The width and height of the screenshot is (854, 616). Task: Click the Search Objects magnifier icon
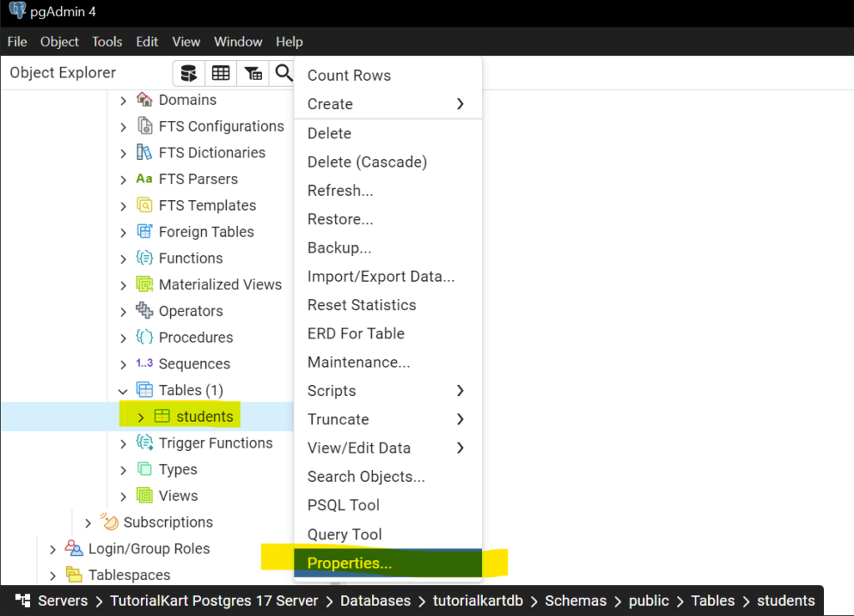coord(284,73)
